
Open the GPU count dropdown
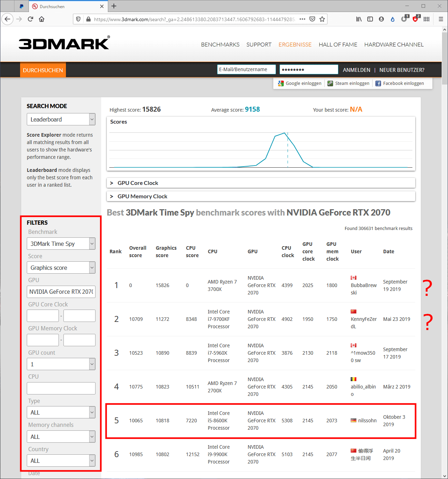coord(61,364)
